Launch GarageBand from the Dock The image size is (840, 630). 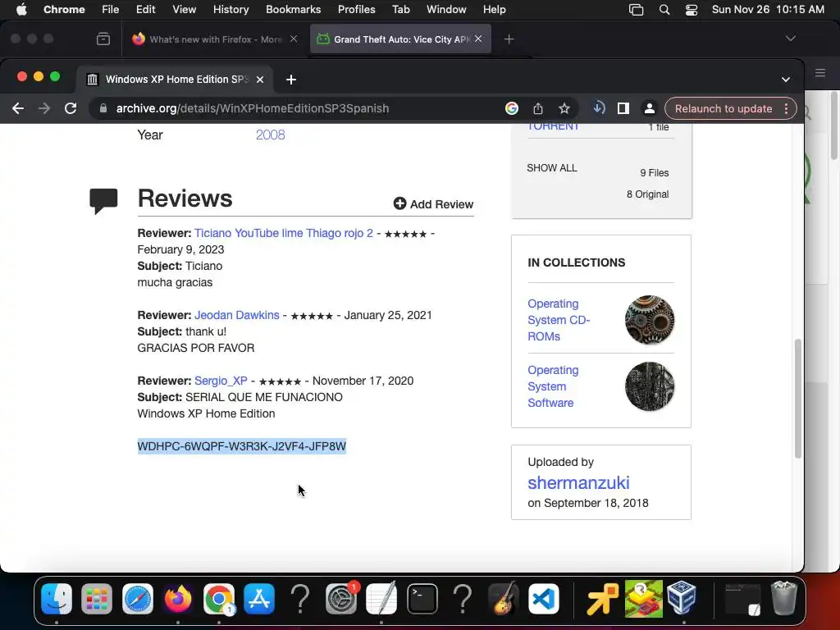pos(503,598)
